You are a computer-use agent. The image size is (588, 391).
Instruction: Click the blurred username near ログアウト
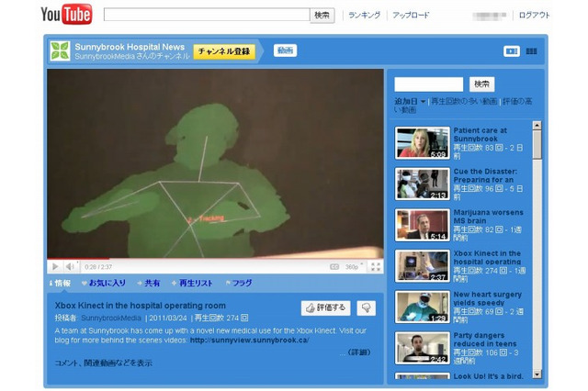[x=490, y=16]
